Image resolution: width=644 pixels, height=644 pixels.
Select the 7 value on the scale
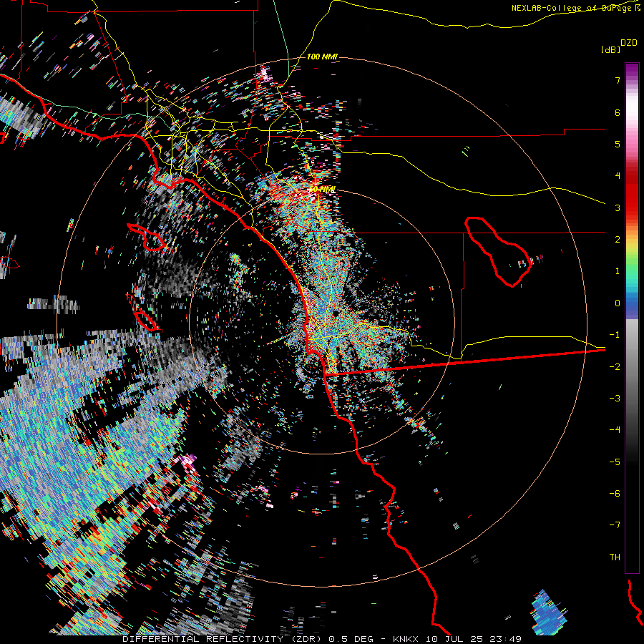coord(618,80)
